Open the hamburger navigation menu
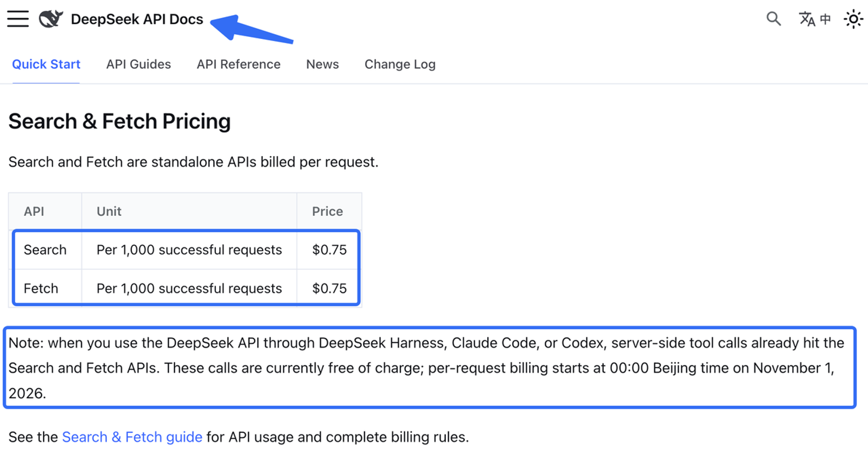This screenshot has height=467, width=868. point(18,19)
